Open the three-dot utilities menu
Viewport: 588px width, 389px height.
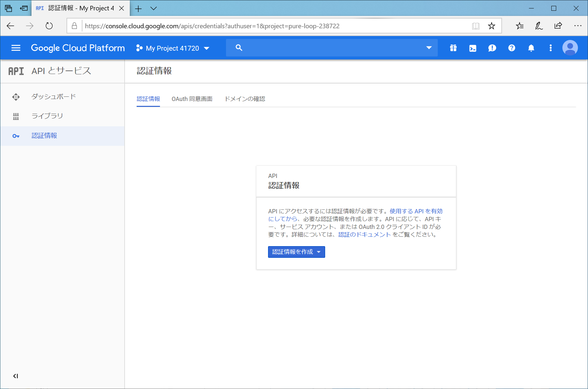551,48
